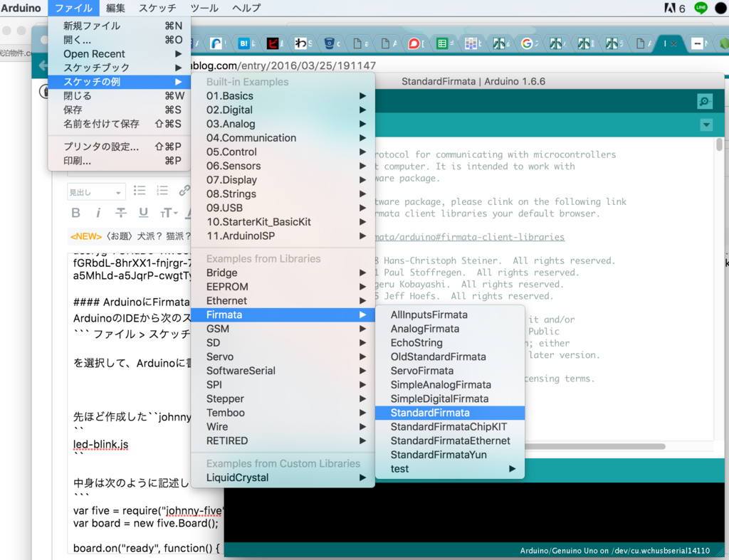Expand the LiquidCrystal custom library examples
729x560 pixels.
283,477
